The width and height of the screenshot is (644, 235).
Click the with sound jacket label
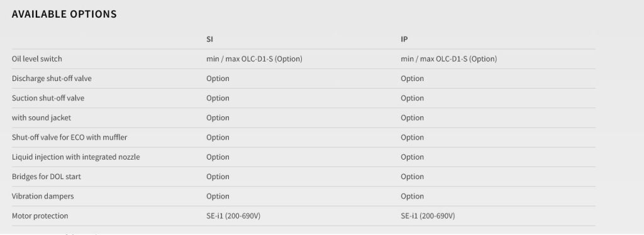click(x=42, y=117)
